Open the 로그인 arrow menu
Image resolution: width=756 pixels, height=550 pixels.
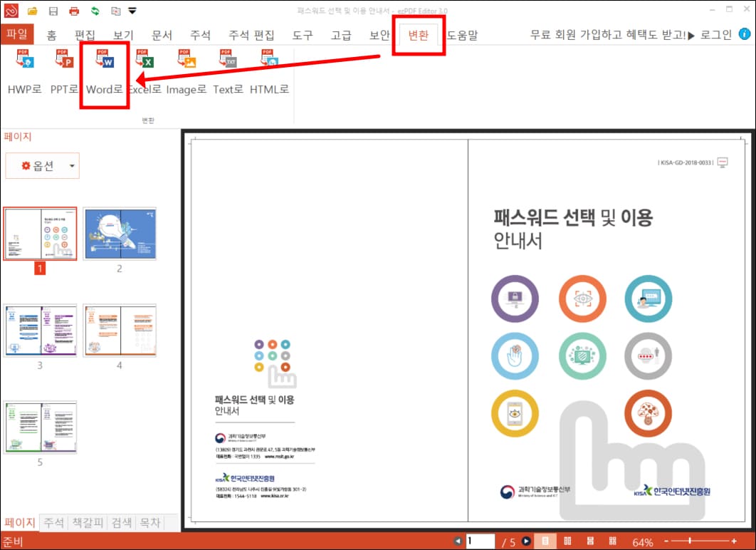(x=691, y=33)
